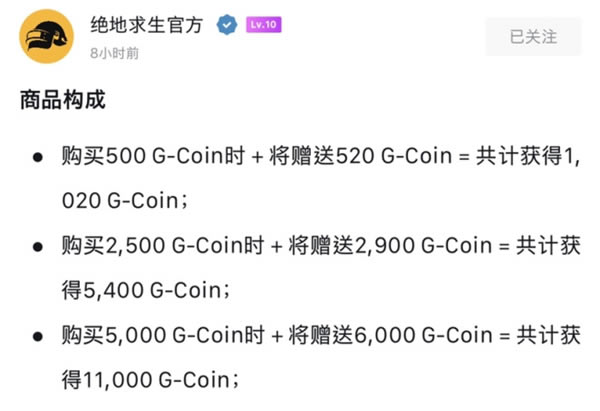Click the text 将赠送520 G-Coin
The image size is (600, 411).
(360, 156)
